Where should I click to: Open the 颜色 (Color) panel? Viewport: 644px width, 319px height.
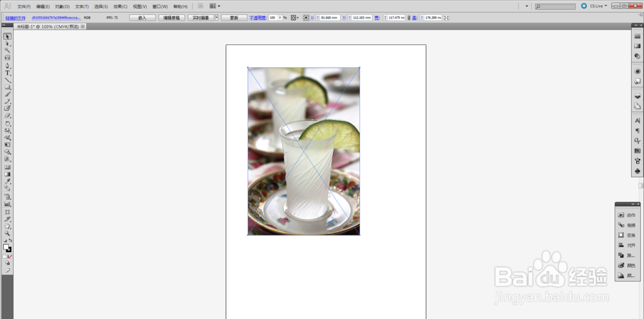[x=627, y=265]
